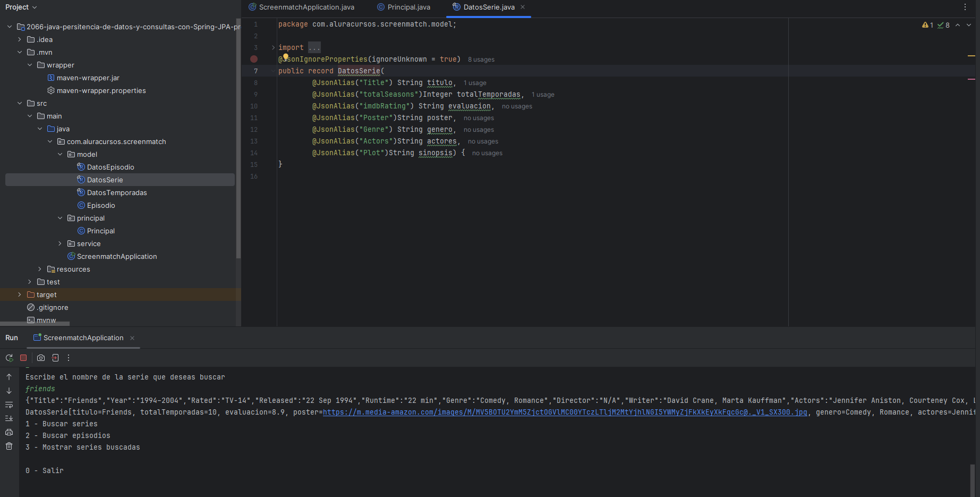Click the typos count indicator
The image size is (980, 497).
point(943,25)
